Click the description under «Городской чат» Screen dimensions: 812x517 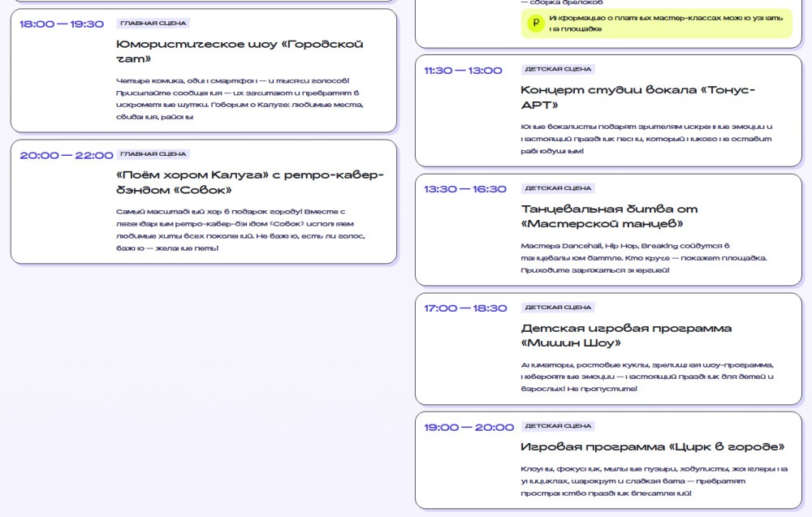coord(240,99)
